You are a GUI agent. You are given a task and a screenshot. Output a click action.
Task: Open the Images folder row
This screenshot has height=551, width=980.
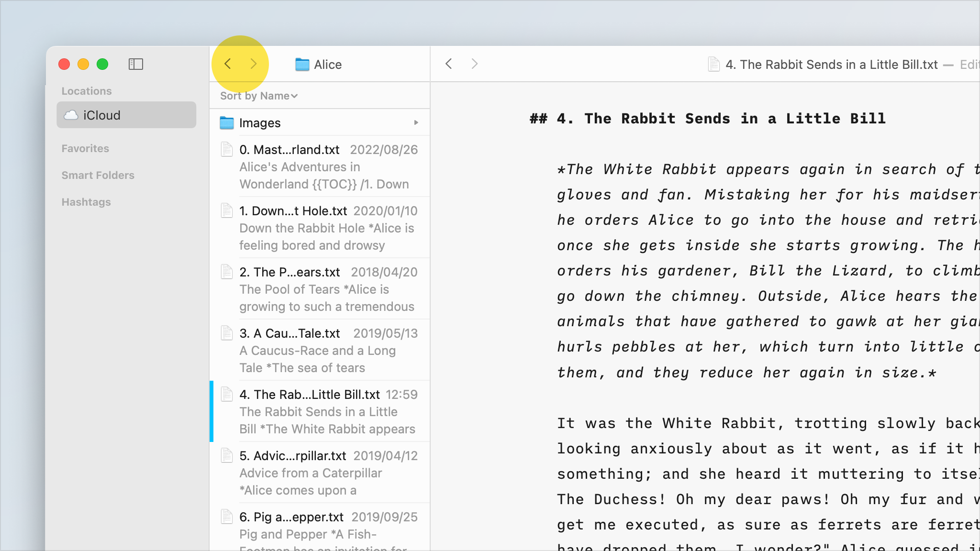[x=320, y=123]
